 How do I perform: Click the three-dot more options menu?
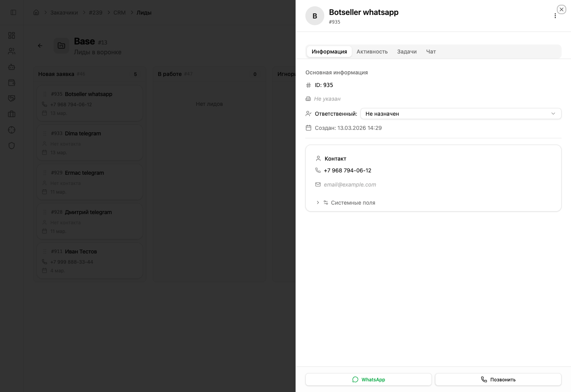(555, 16)
